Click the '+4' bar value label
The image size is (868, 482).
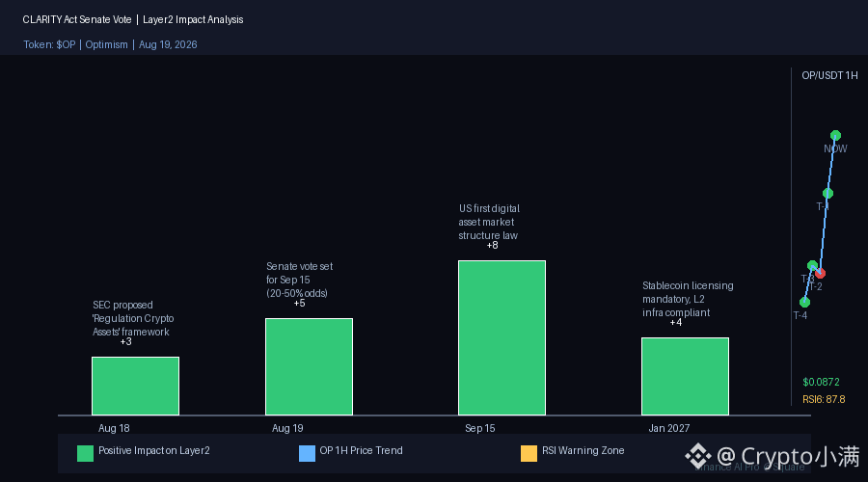[675, 323]
